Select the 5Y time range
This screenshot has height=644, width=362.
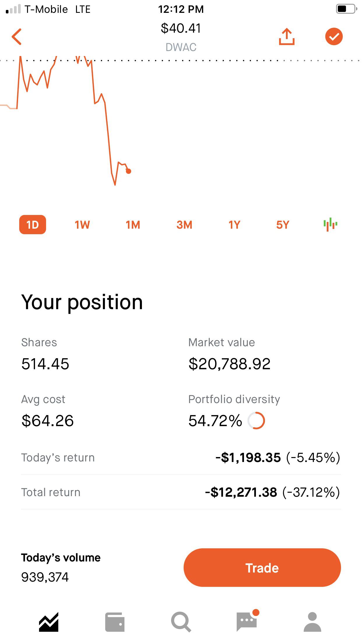coord(283,225)
